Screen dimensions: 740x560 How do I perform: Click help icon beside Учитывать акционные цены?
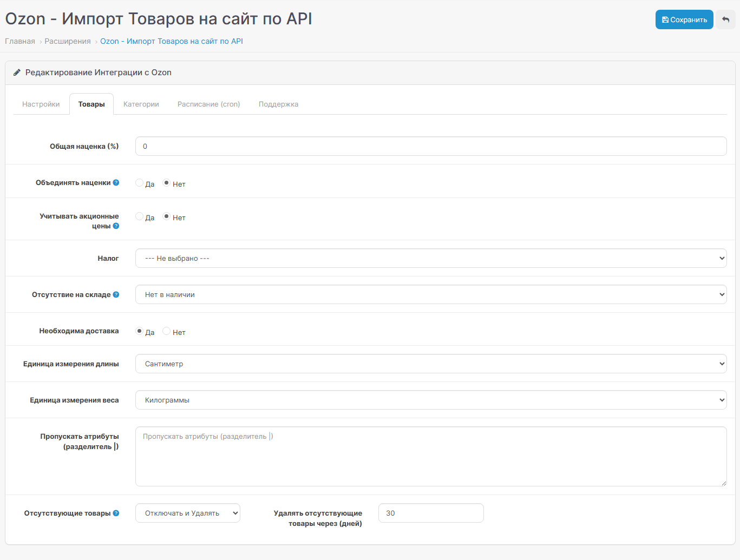[x=116, y=226]
